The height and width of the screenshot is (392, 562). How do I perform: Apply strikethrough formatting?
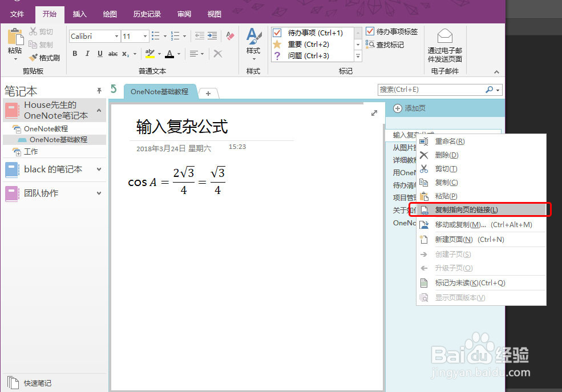click(x=113, y=54)
